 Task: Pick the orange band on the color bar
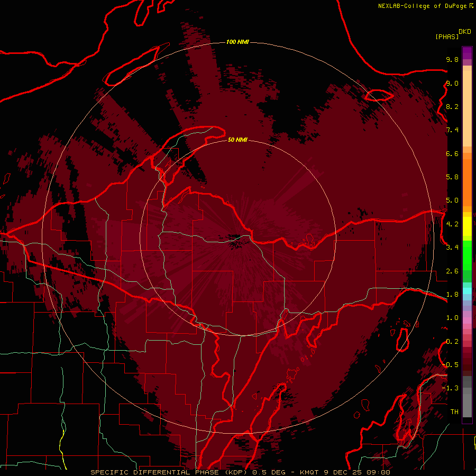coord(467,183)
